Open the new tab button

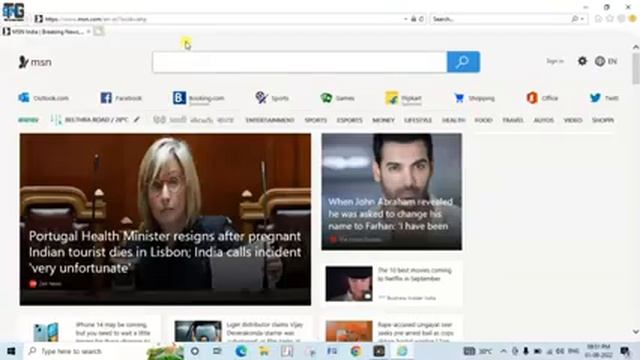pyautogui.click(x=99, y=31)
